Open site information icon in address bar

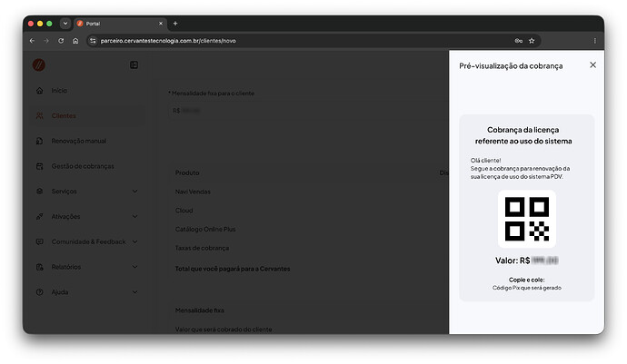tap(93, 41)
